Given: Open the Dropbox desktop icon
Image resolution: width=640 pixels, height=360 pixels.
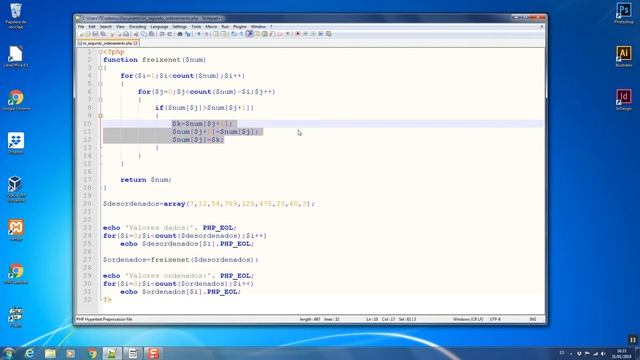Looking at the screenshot, I should click(16, 143).
